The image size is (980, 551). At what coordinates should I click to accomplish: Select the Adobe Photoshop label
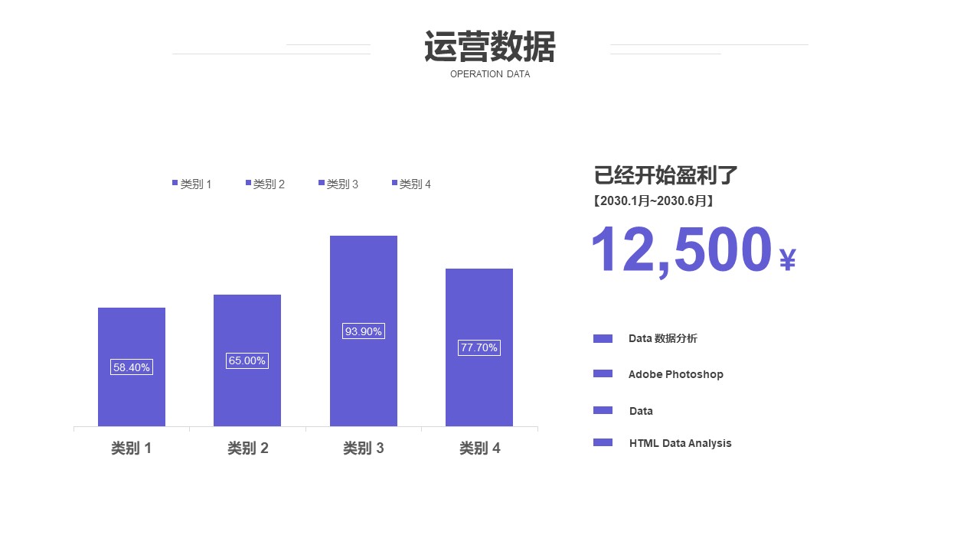pyautogui.click(x=676, y=374)
